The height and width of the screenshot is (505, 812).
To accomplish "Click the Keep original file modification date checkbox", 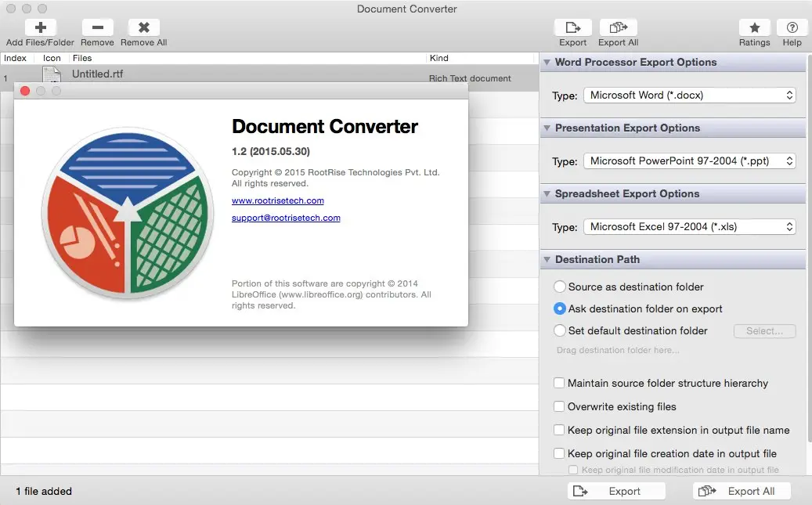I will 572,470.
